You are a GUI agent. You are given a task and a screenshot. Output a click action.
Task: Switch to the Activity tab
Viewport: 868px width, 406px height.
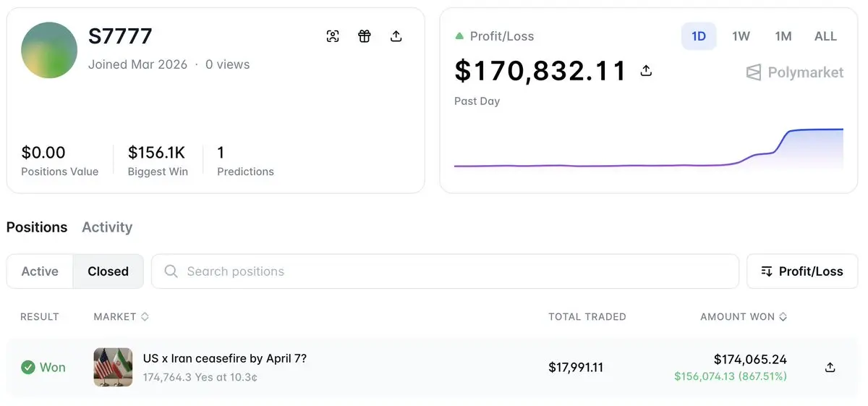click(x=107, y=227)
